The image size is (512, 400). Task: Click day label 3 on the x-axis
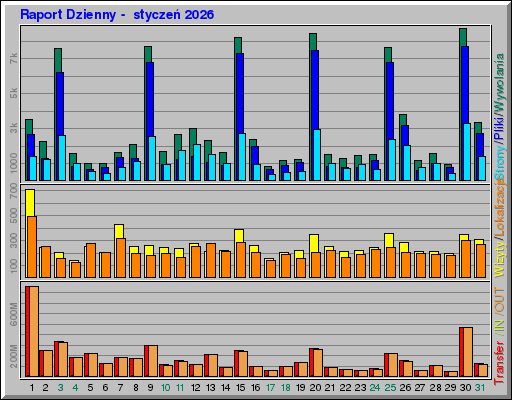pyautogui.click(x=60, y=388)
